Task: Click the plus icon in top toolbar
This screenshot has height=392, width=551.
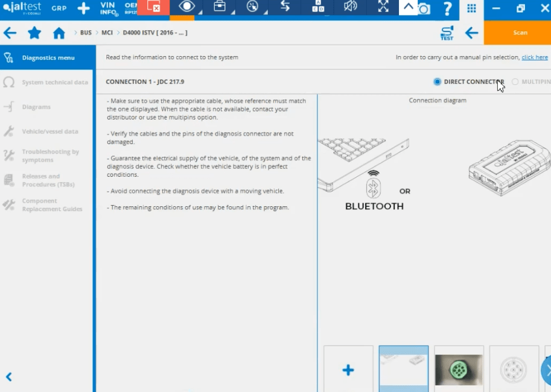Action: pyautogui.click(x=83, y=8)
